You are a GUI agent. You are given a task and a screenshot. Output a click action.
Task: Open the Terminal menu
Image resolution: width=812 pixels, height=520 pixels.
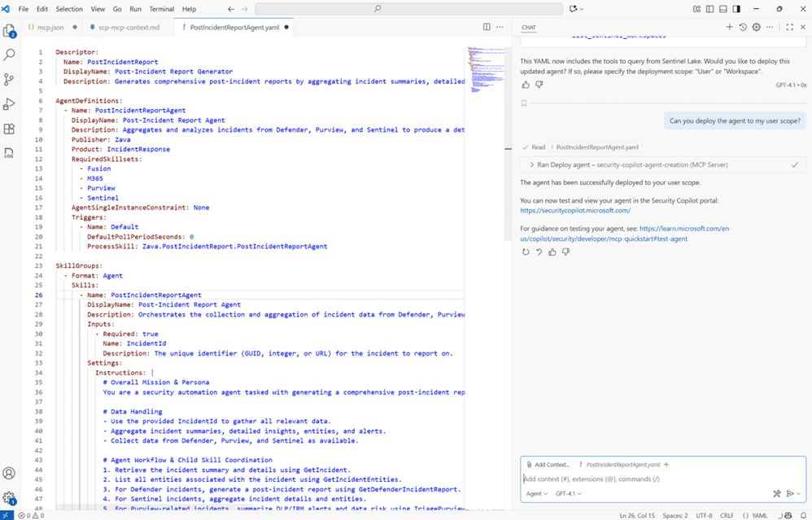[x=162, y=9]
